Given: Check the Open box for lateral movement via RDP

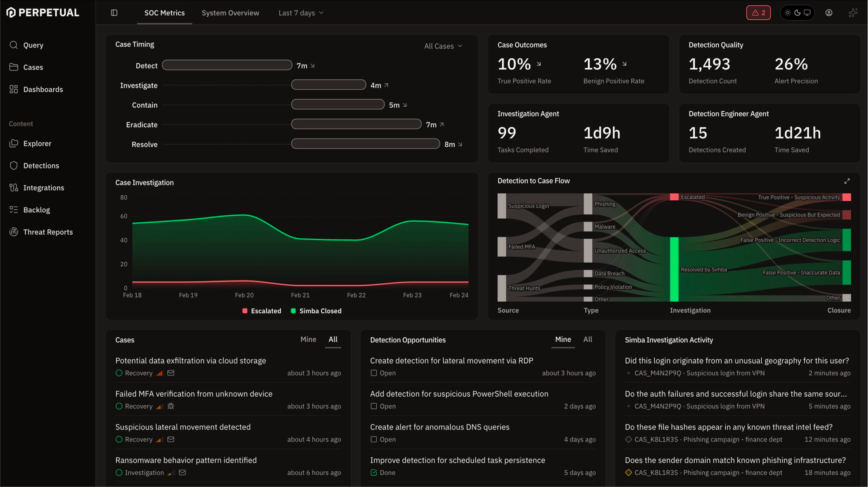Looking at the screenshot, I should [x=373, y=373].
